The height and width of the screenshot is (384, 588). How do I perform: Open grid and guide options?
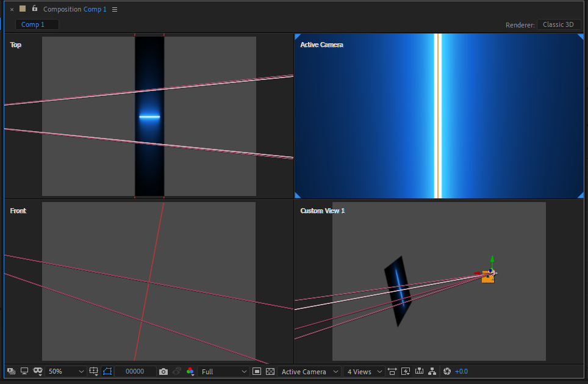[94, 371]
